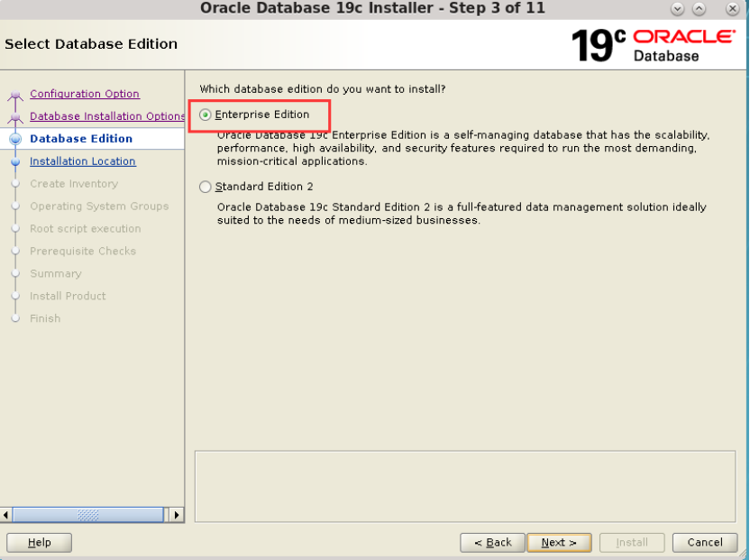750x560 pixels.
Task: Open the Database Installation Options link
Action: tap(107, 116)
